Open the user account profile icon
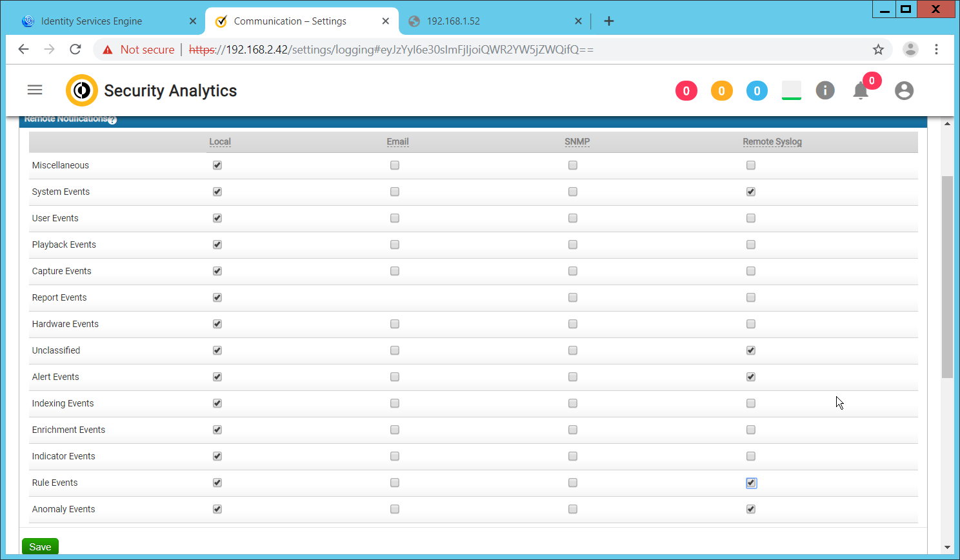 (x=904, y=91)
